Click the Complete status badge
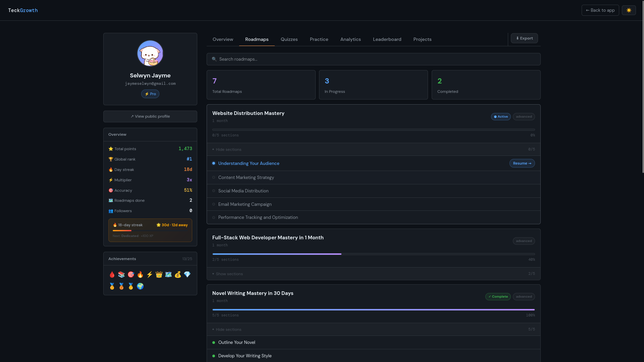The height and width of the screenshot is (362, 644). click(x=498, y=297)
